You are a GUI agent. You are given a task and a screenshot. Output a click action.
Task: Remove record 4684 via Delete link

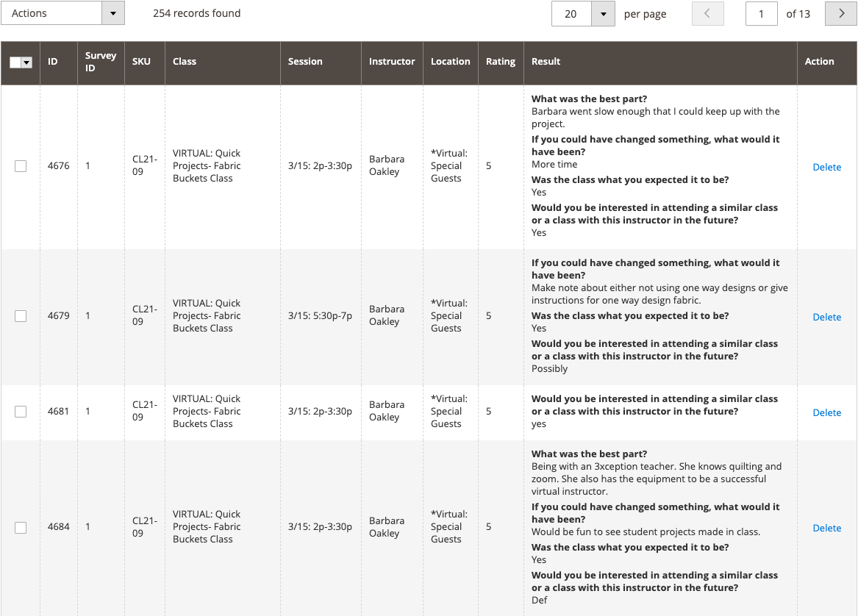826,528
